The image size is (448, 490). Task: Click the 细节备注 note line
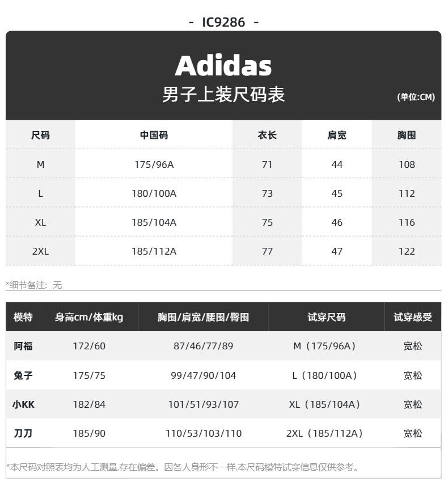(x=34, y=285)
